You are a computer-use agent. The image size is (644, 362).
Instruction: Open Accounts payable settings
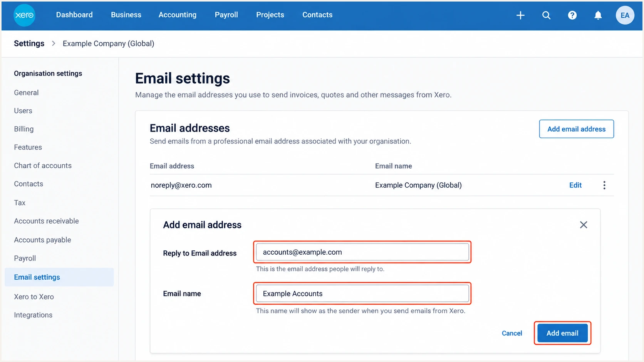click(42, 240)
